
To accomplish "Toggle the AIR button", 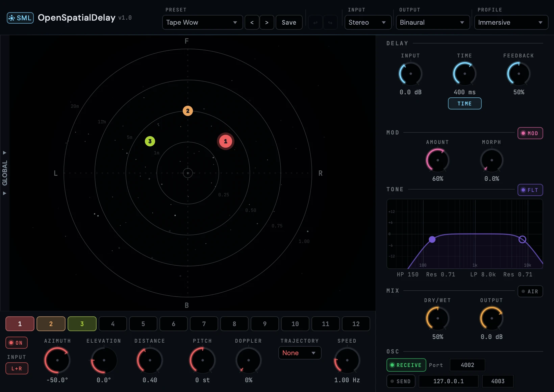I will 530,291.
